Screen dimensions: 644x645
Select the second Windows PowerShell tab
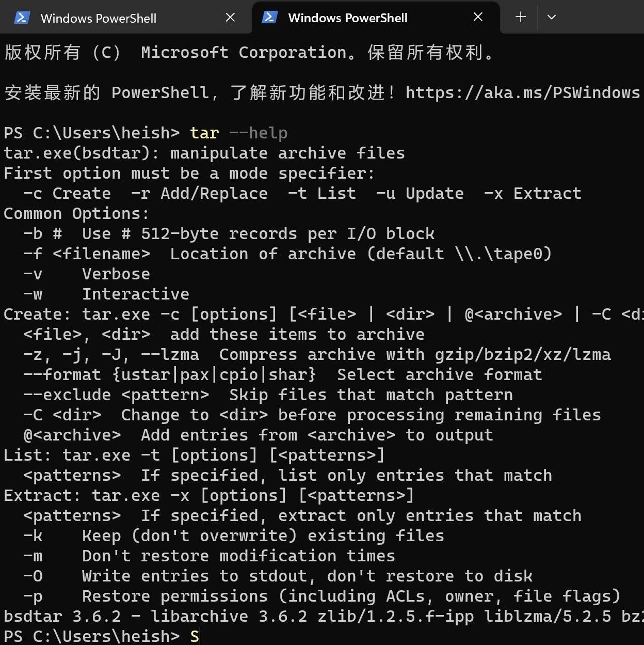[x=348, y=18]
